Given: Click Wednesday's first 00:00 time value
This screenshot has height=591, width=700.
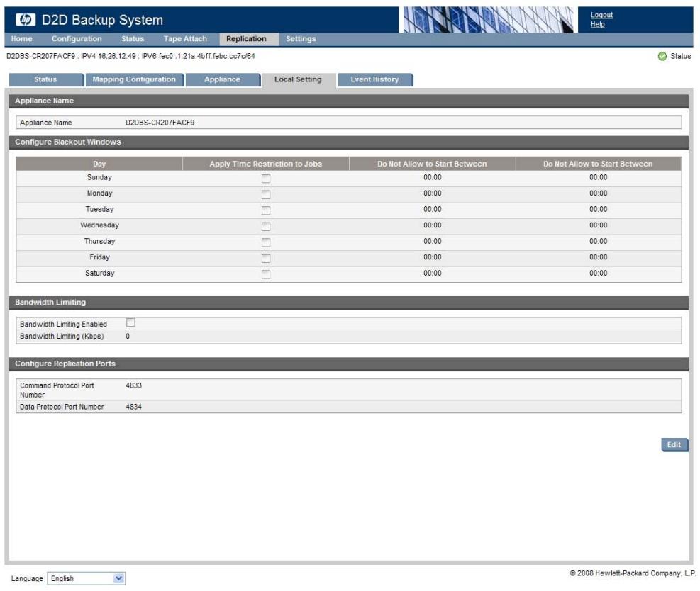Looking at the screenshot, I should [x=432, y=225].
